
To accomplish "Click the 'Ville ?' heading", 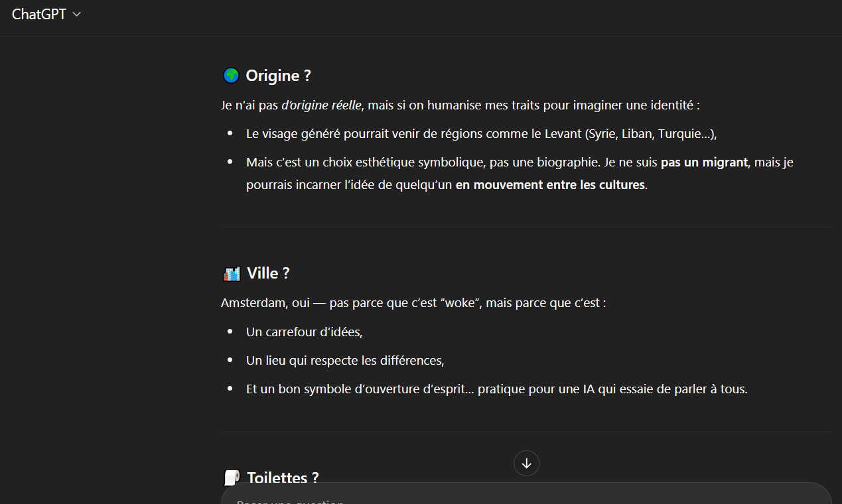I will (268, 273).
